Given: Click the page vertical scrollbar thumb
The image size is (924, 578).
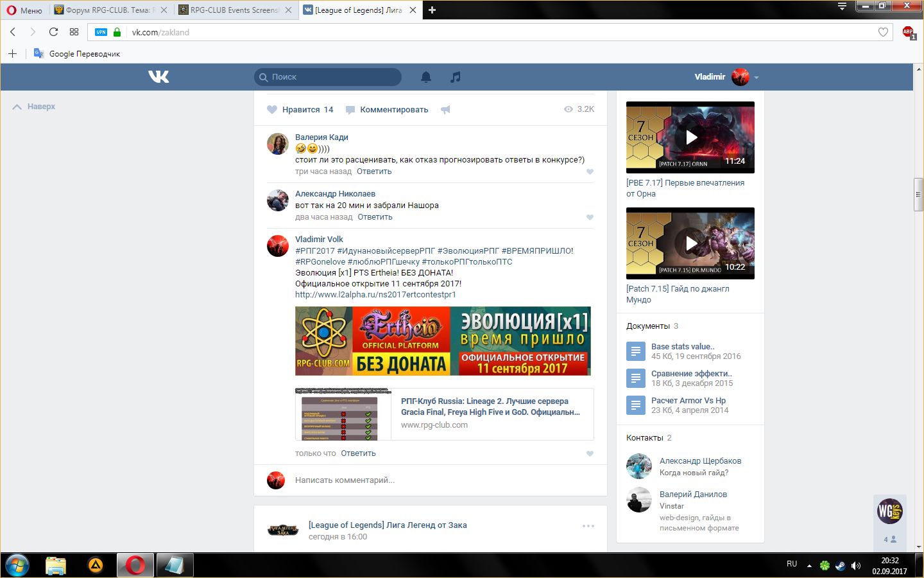Looking at the screenshot, I should tap(918, 195).
